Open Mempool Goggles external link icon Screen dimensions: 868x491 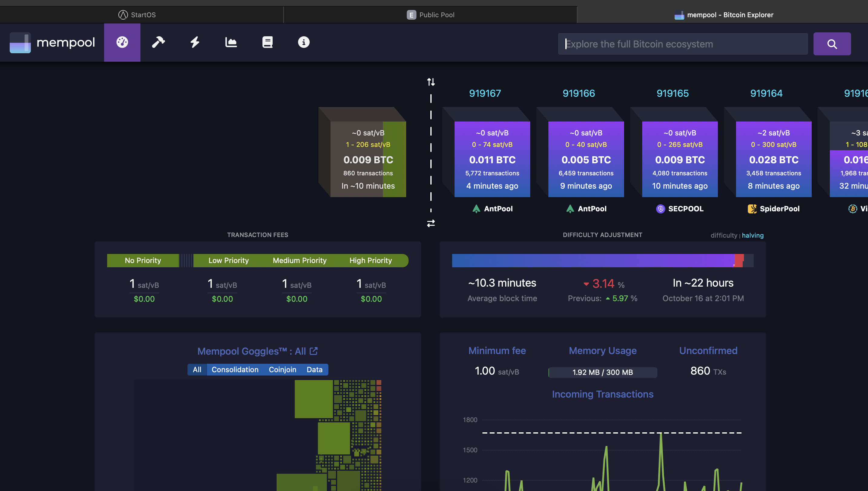pyautogui.click(x=314, y=351)
